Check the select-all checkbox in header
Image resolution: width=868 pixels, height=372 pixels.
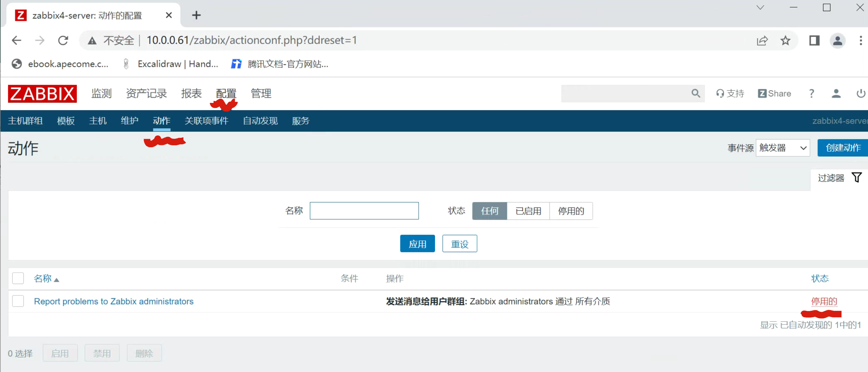18,278
